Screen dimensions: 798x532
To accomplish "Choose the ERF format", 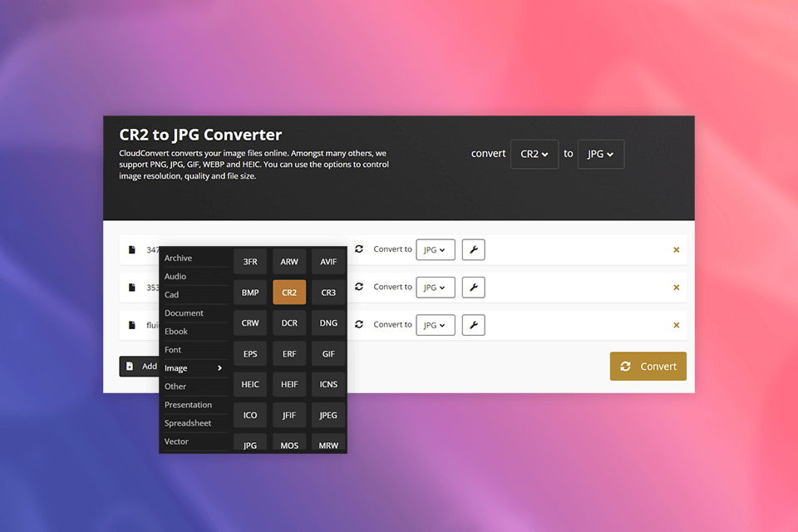I will pyautogui.click(x=289, y=354).
